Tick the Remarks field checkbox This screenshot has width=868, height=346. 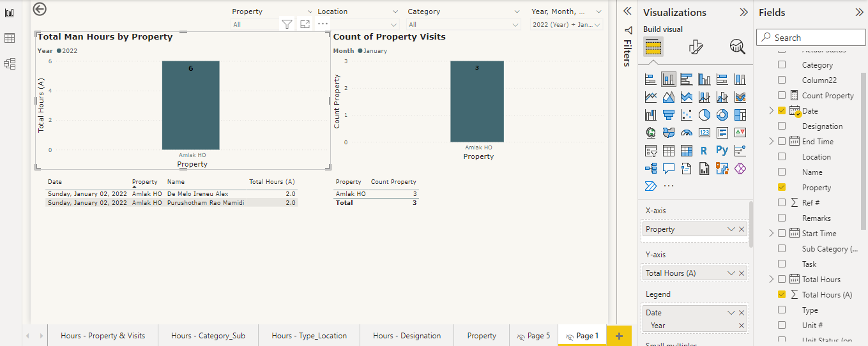click(782, 218)
